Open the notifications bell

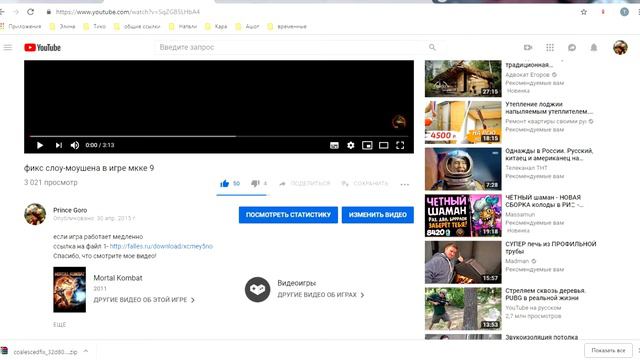[x=594, y=47]
